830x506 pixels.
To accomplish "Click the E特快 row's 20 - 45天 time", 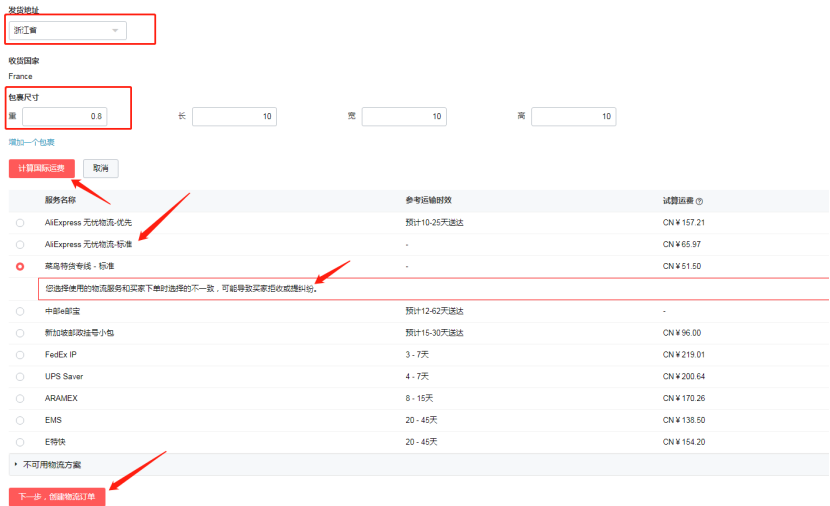I will pyautogui.click(x=421, y=442).
